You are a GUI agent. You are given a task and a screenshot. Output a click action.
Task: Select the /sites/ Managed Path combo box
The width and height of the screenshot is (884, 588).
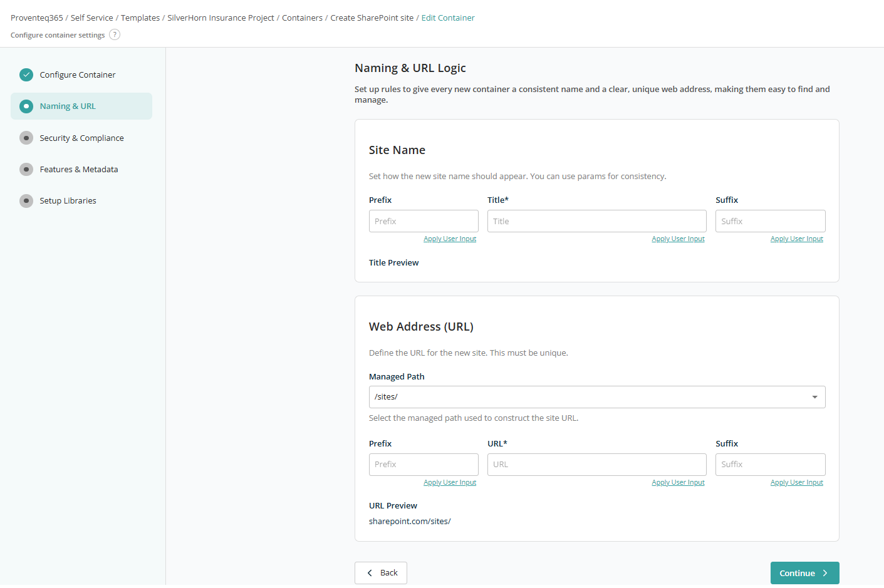[597, 397]
